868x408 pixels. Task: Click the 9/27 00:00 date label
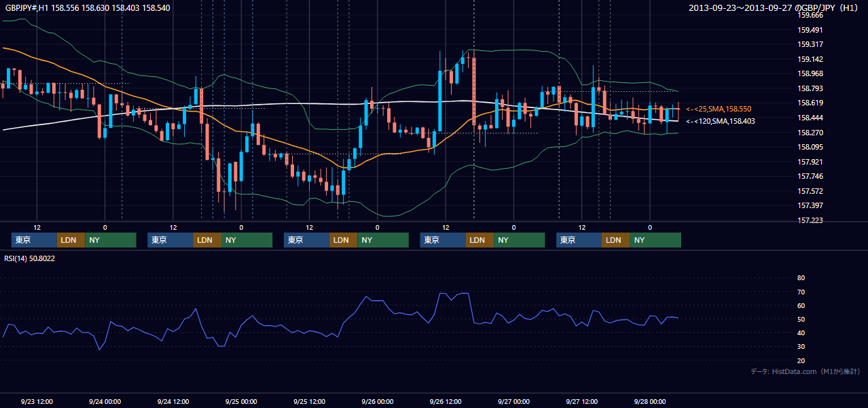coord(513,401)
